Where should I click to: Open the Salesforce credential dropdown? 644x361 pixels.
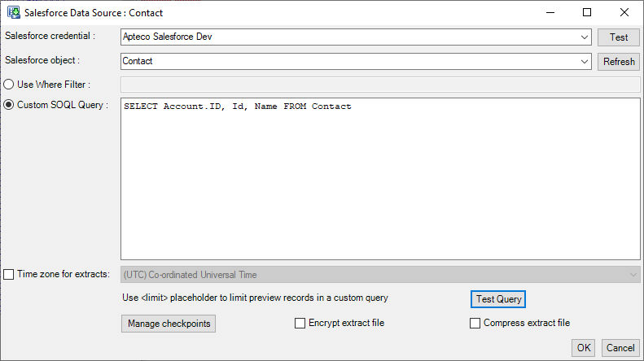[584, 37]
